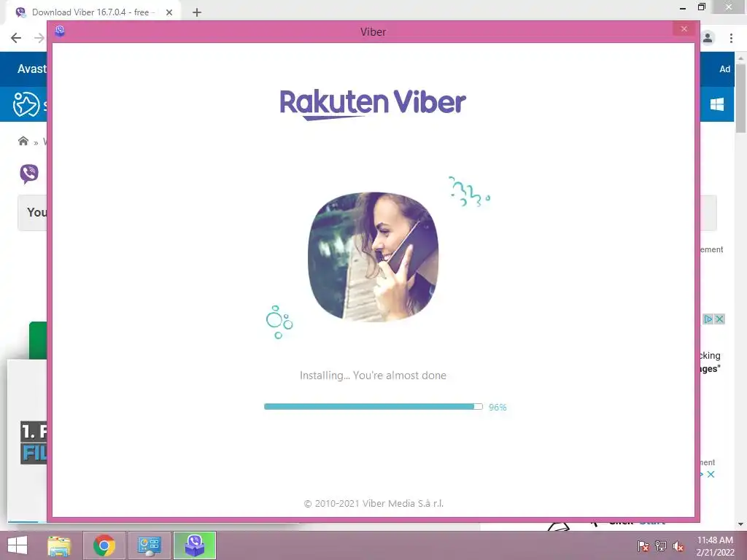Click the Rakuten Viber logo
This screenshot has width=747, height=560.
(373, 105)
